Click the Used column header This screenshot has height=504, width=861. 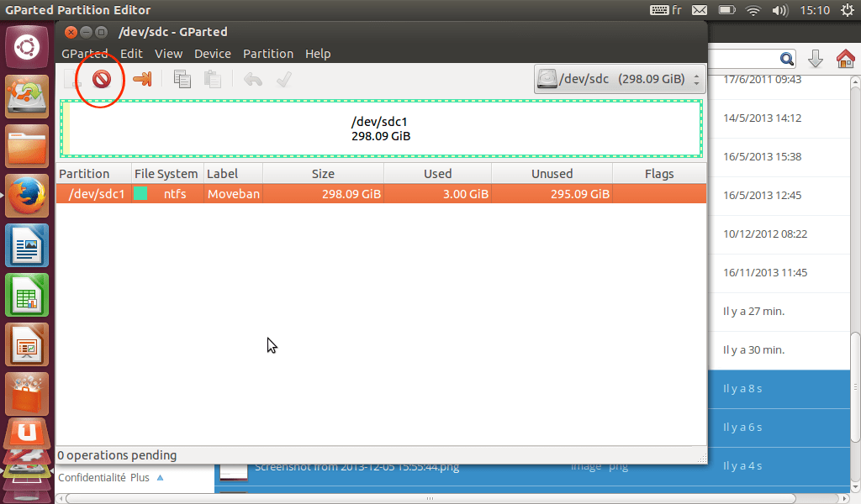tap(437, 174)
